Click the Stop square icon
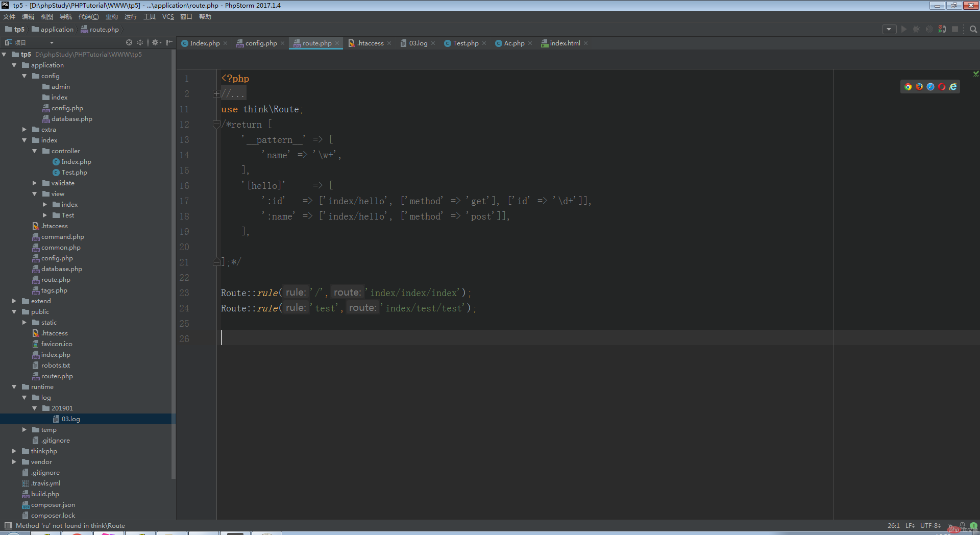 (x=955, y=30)
